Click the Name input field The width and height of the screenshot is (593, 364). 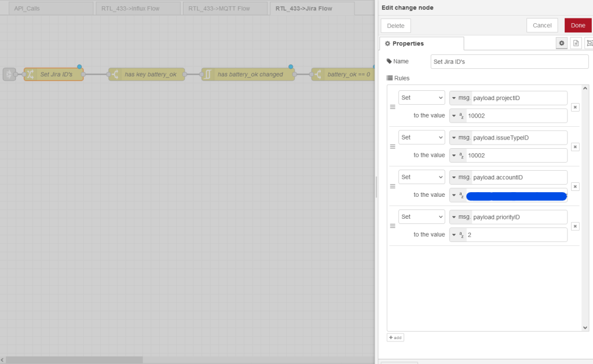point(509,62)
